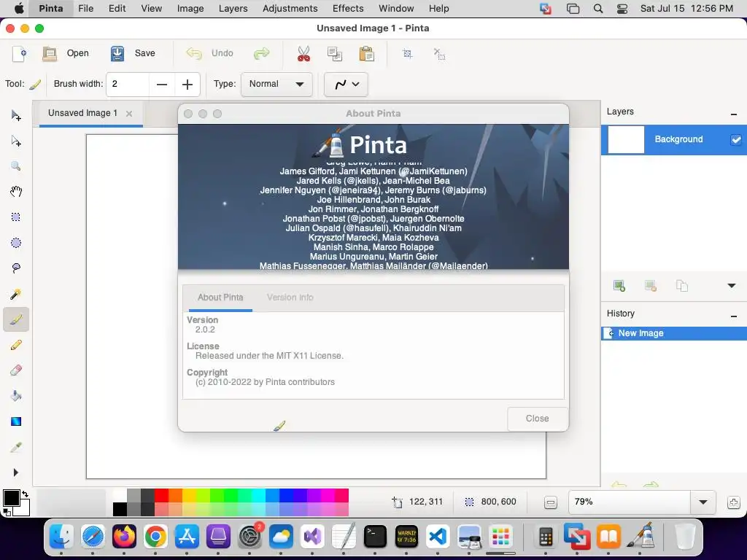The image size is (747, 560).
Task: Open the Effects menu
Action: [348, 9]
